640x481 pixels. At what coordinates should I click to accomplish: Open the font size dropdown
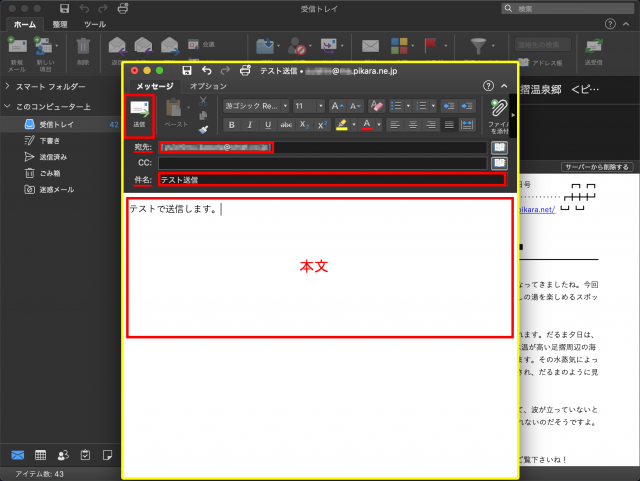point(308,105)
